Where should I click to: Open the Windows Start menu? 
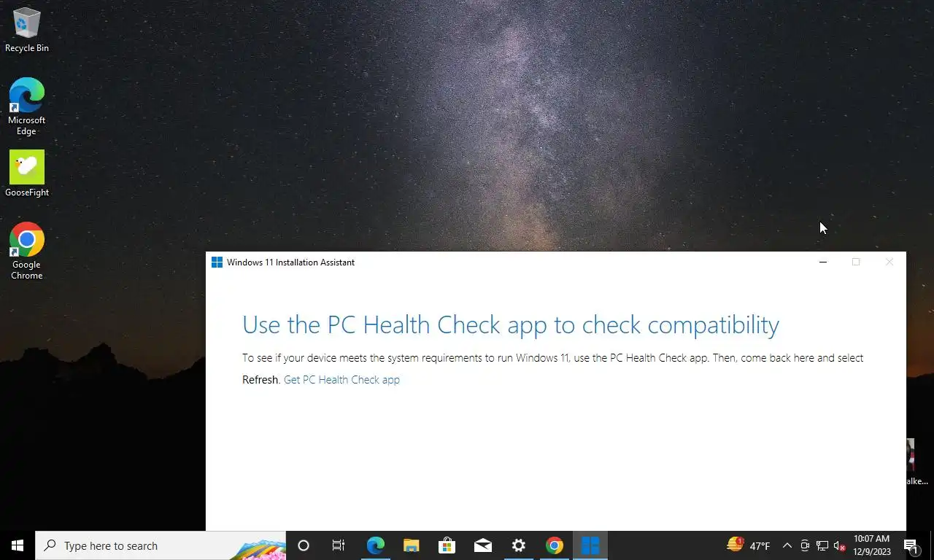(x=18, y=545)
